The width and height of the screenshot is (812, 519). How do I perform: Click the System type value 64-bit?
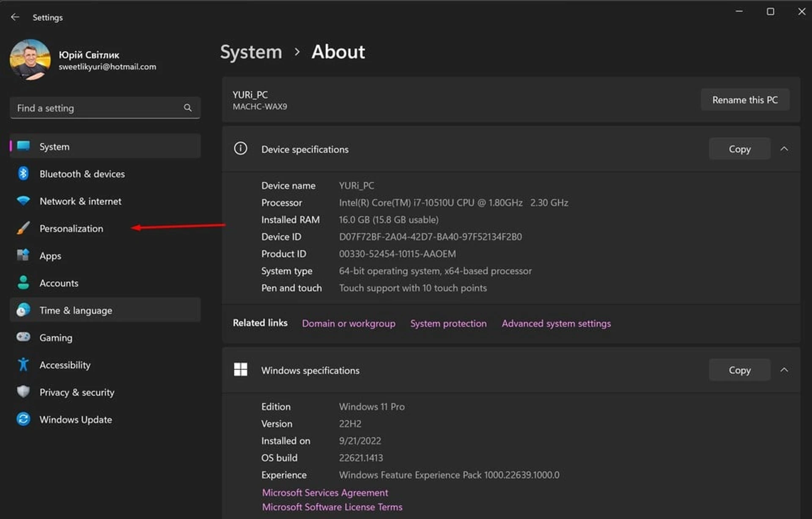tap(435, 271)
